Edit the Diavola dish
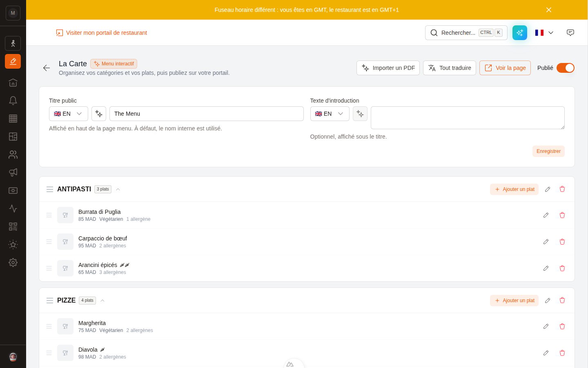This screenshot has height=368, width=588. click(546, 353)
